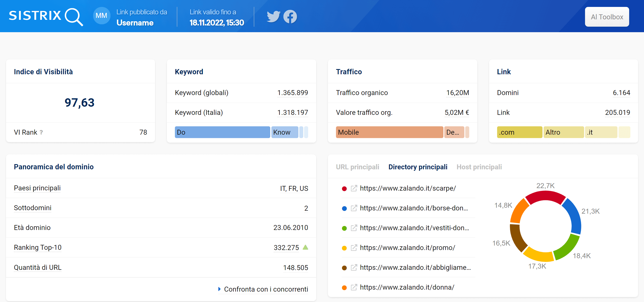Click the IT, FR, US countries value
Screen dimensions: 644x302
click(x=294, y=188)
